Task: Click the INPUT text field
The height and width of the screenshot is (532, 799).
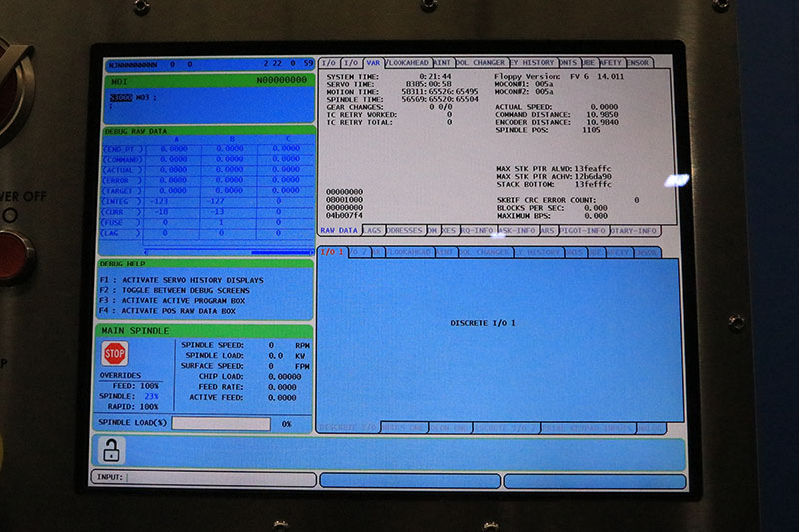Action: [220, 479]
